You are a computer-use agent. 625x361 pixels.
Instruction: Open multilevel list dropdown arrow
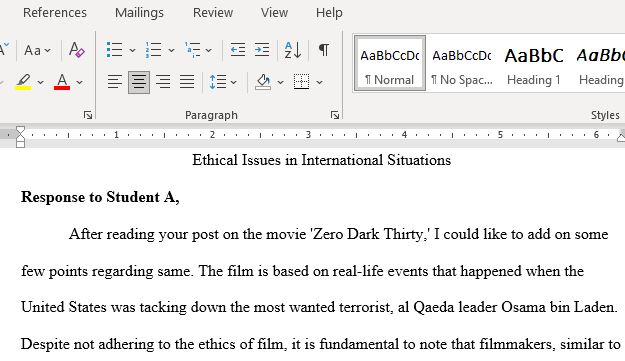(208, 51)
